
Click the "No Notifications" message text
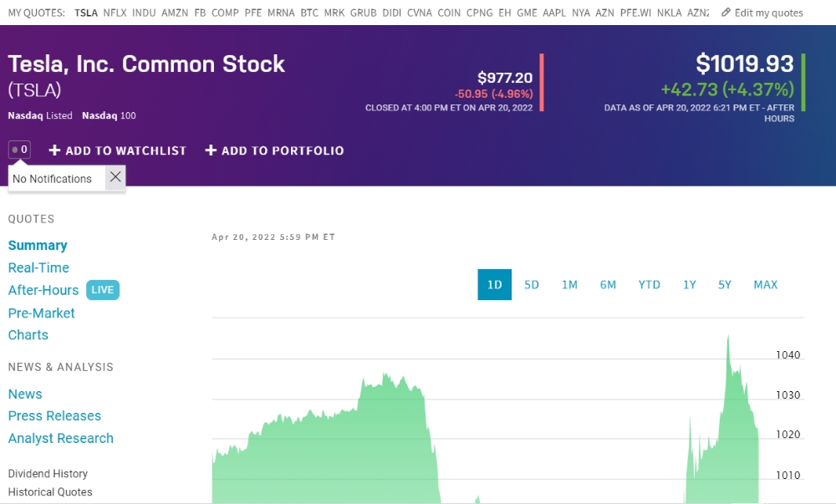pos(52,179)
